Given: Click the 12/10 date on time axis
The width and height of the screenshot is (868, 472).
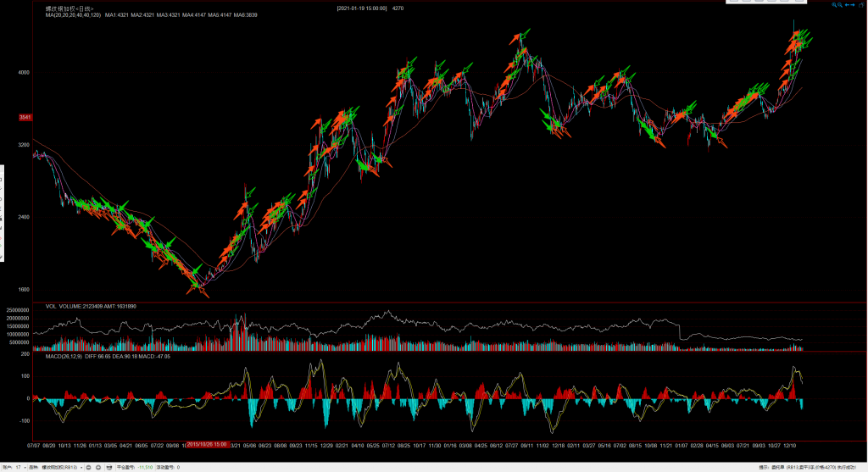Looking at the screenshot, I should tap(790, 444).
